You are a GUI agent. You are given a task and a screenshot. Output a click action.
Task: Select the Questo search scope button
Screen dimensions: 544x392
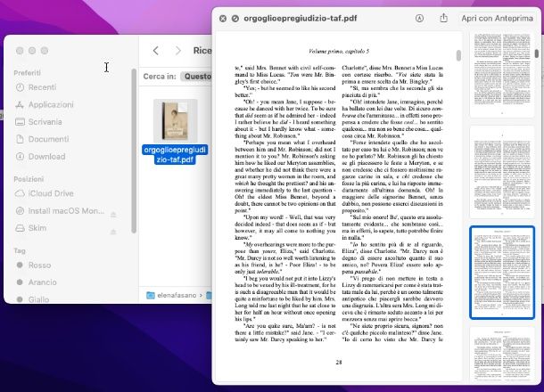[197, 77]
